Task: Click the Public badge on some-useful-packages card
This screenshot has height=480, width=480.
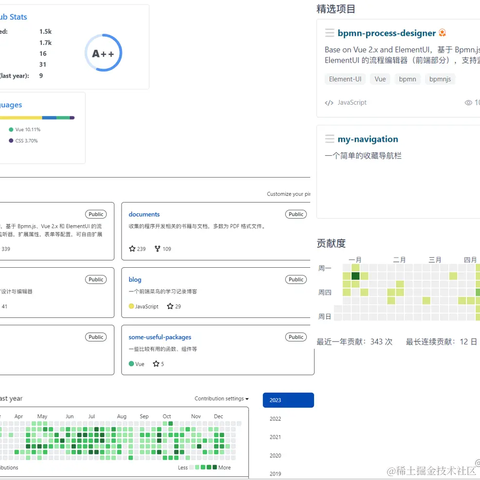Action: coord(296,337)
